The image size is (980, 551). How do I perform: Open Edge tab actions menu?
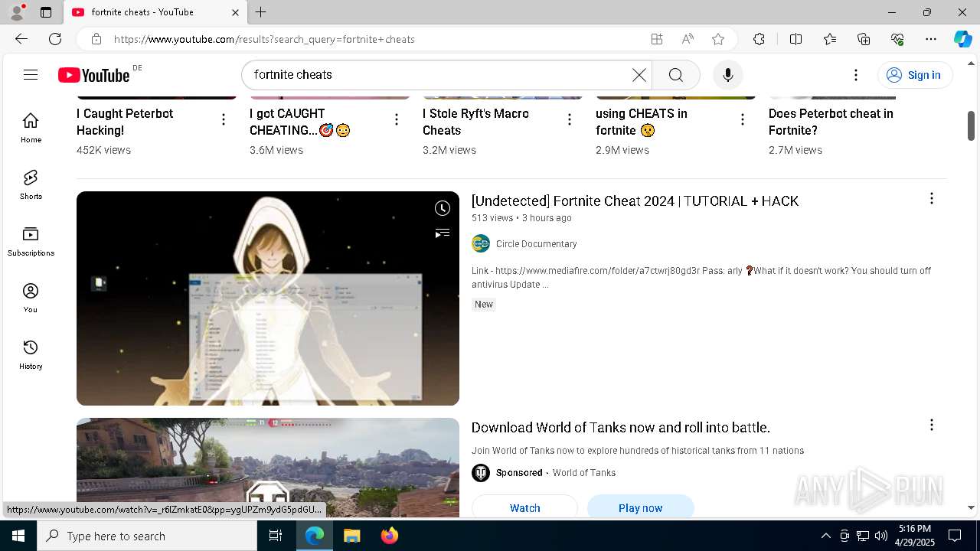click(x=46, y=12)
